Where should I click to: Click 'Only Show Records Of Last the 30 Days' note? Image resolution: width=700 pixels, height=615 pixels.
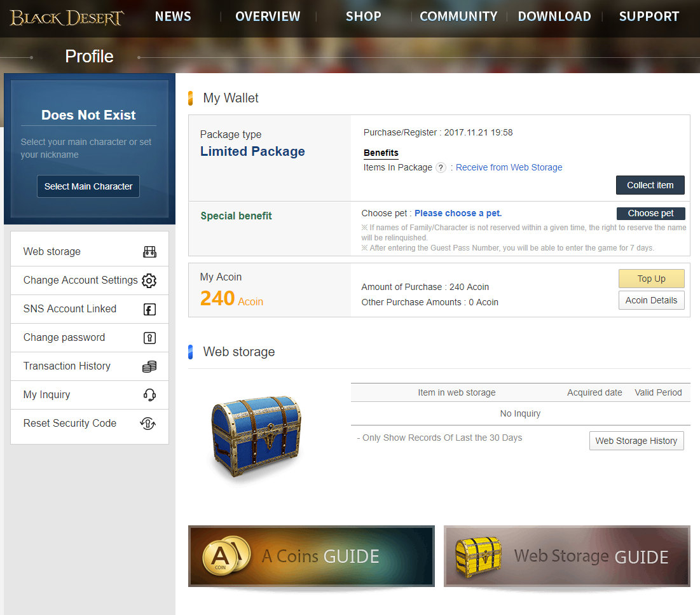tap(439, 438)
